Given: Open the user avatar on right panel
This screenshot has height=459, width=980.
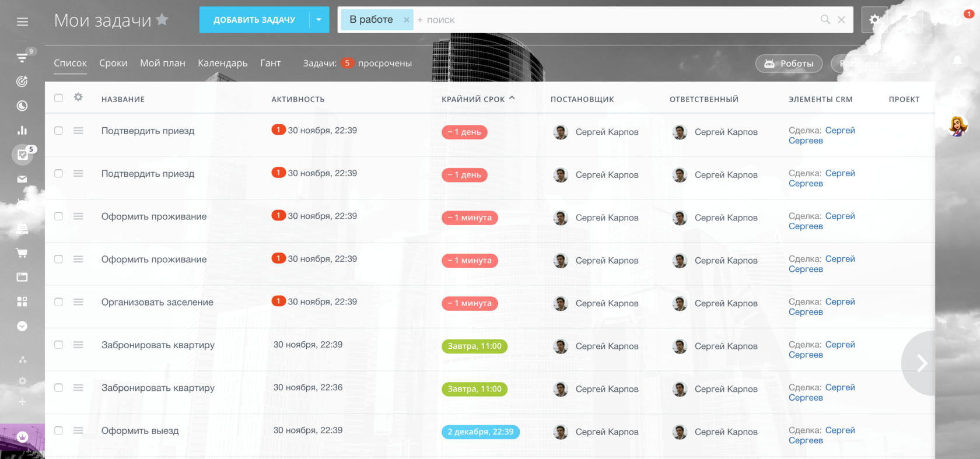Looking at the screenshot, I should [957, 126].
